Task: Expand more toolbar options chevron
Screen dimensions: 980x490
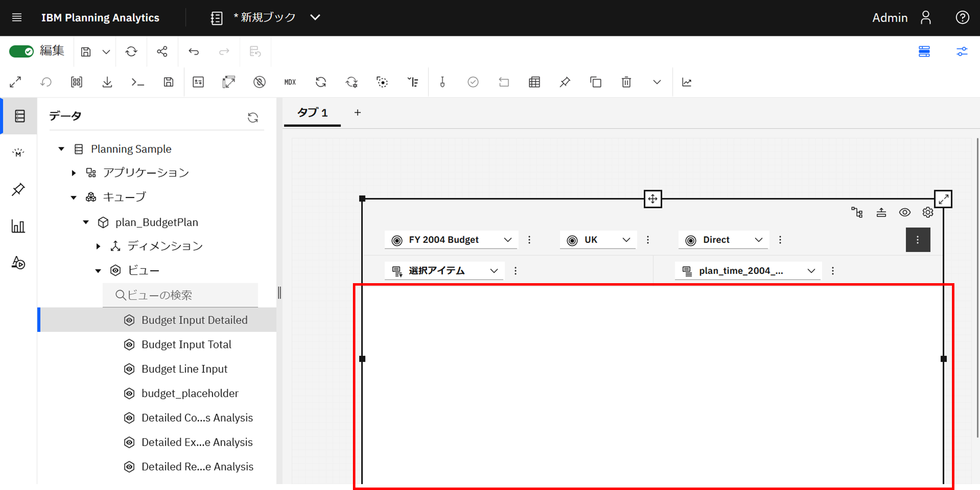Action: [x=657, y=82]
